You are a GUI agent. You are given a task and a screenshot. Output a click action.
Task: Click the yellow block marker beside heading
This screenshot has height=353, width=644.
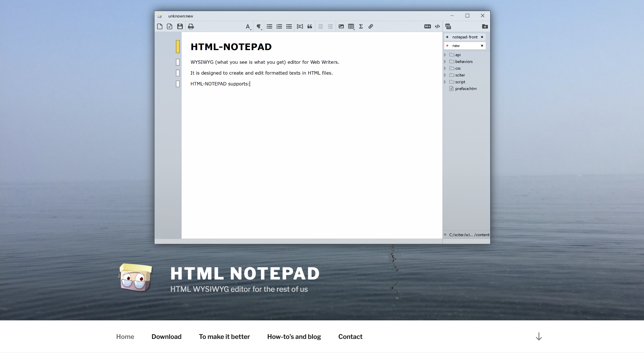178,47
